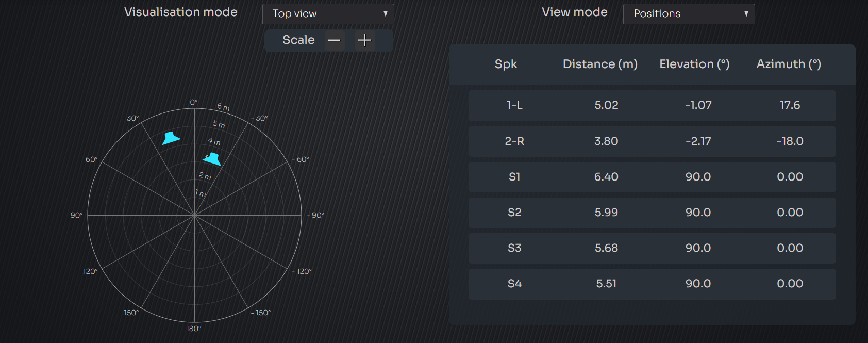
Task: Click the Spk column header
Action: pyautogui.click(x=506, y=64)
